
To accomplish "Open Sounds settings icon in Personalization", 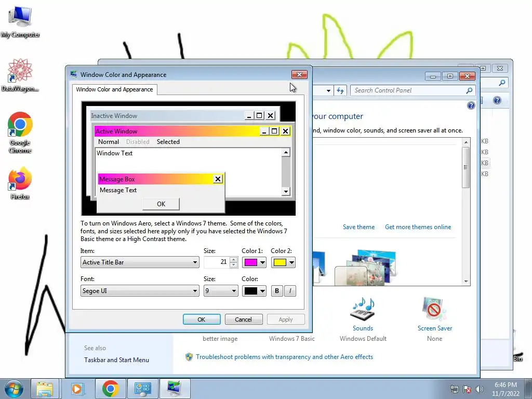I will pos(363,309).
